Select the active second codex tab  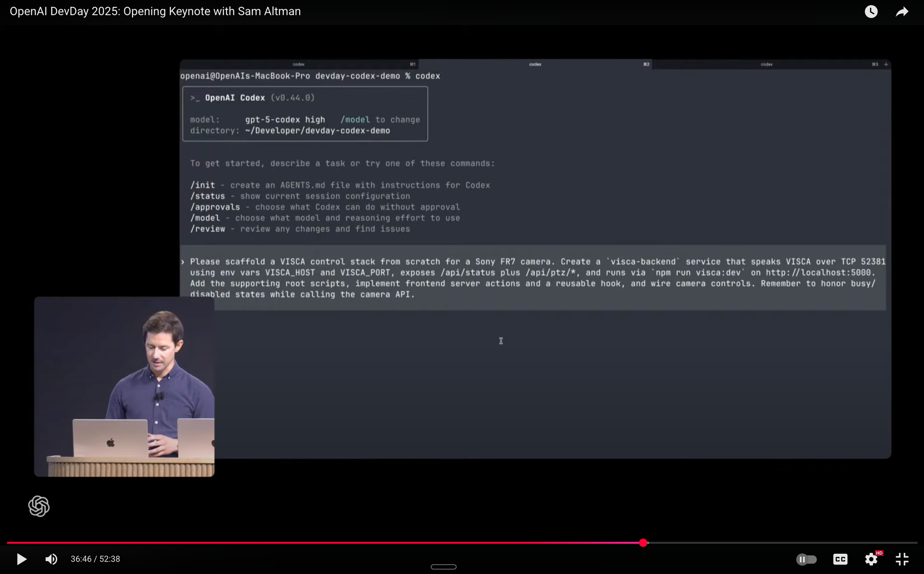535,64
